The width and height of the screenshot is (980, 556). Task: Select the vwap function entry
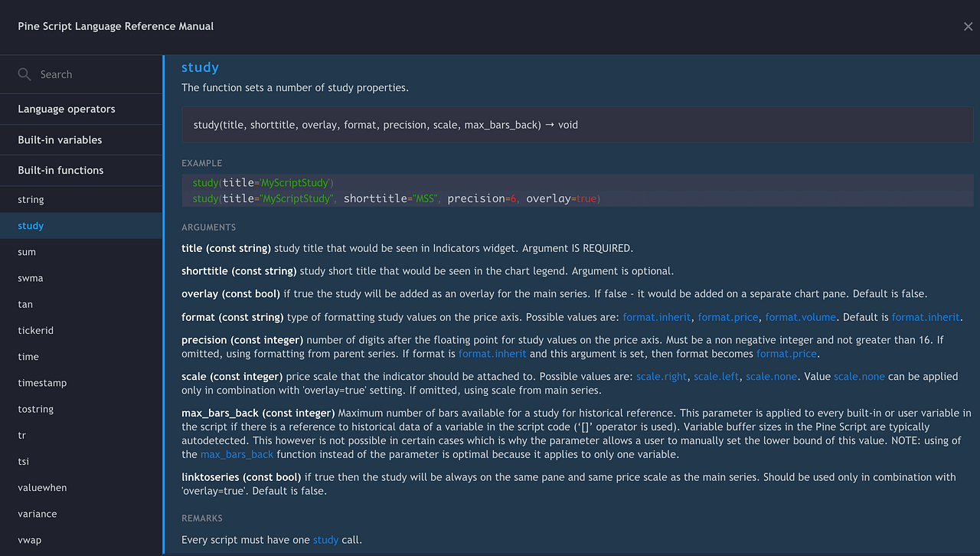pyautogui.click(x=81, y=540)
